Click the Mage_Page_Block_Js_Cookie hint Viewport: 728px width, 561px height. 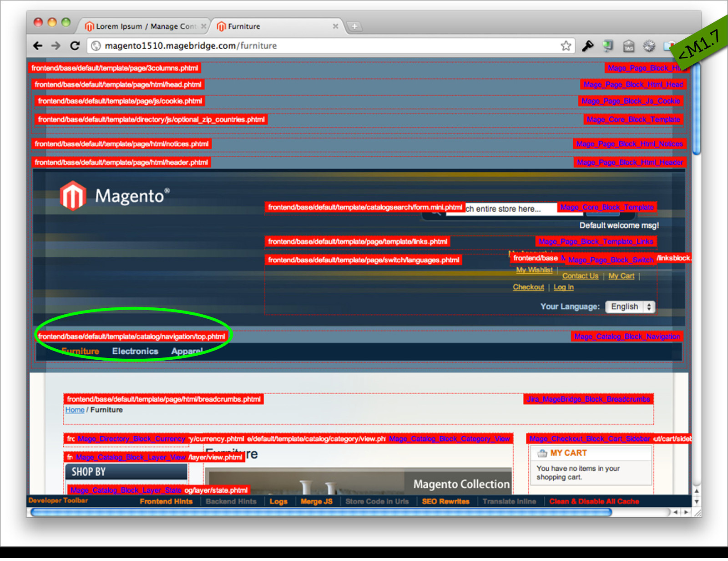(x=631, y=101)
